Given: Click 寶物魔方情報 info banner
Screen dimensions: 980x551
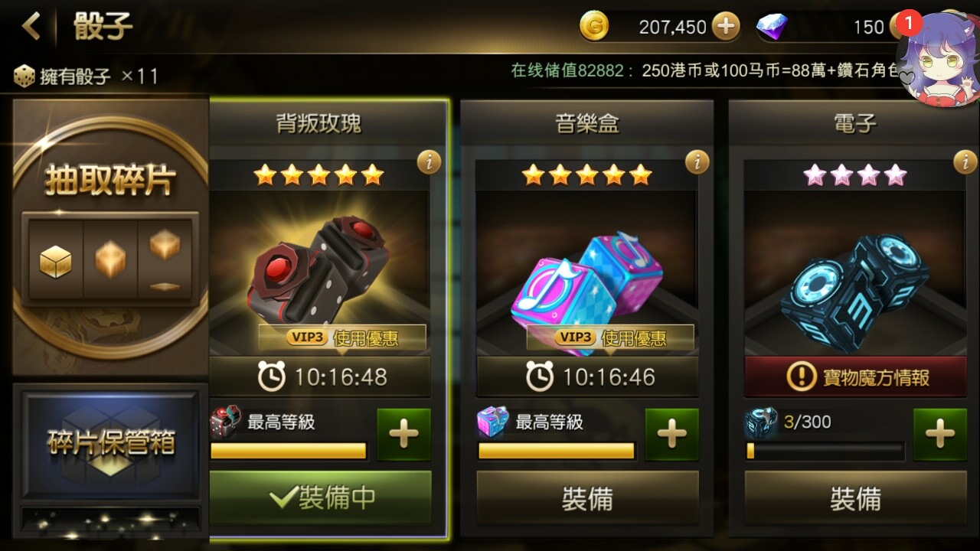Looking at the screenshot, I should coord(855,377).
